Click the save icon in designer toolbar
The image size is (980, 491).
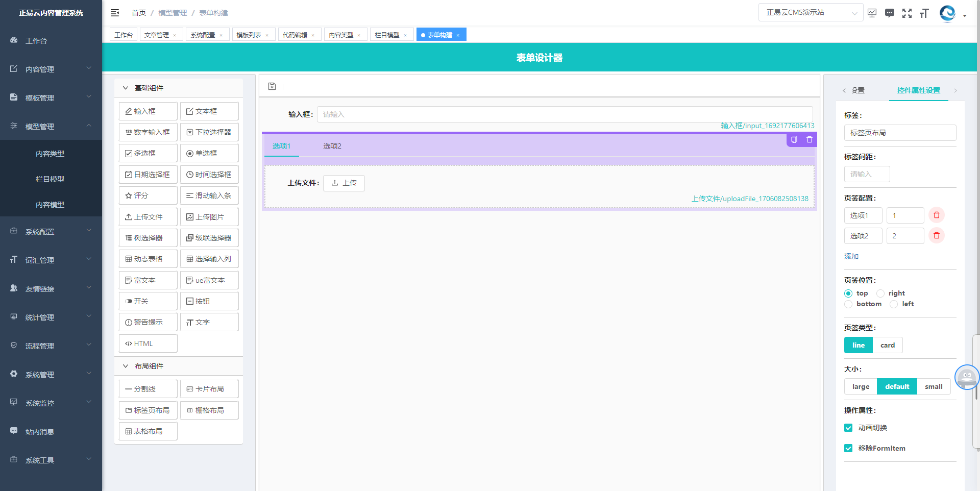(272, 87)
